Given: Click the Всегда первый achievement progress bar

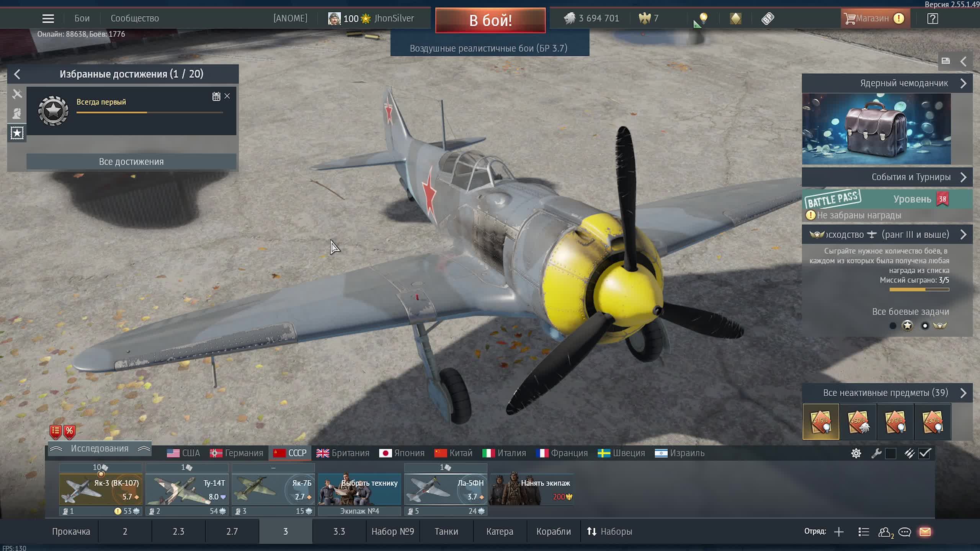Looking at the screenshot, I should click(x=149, y=112).
